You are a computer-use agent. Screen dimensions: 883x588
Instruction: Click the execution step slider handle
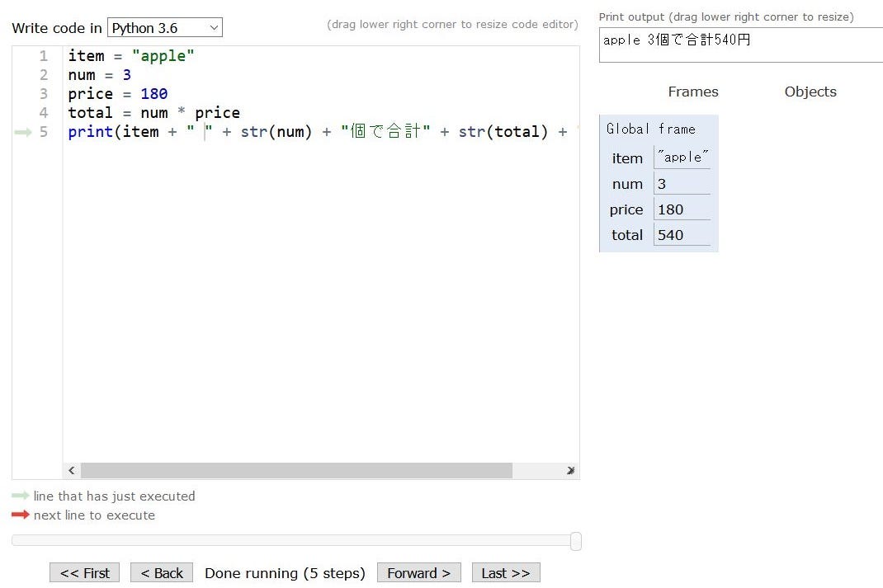tap(576, 541)
